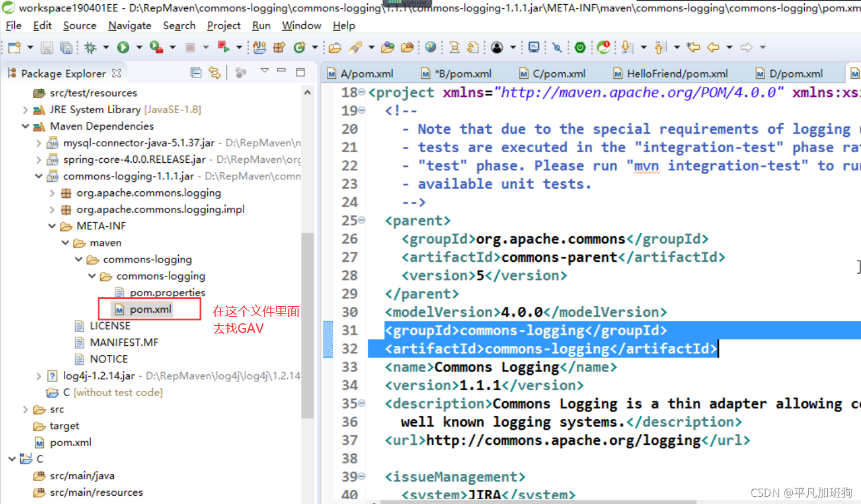Click the Collapse All icon in Package Explorer

point(196,73)
